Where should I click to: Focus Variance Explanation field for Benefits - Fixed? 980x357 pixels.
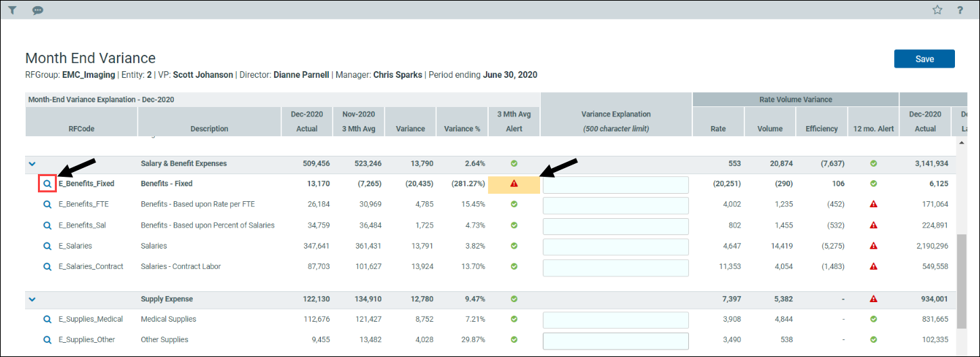click(616, 185)
